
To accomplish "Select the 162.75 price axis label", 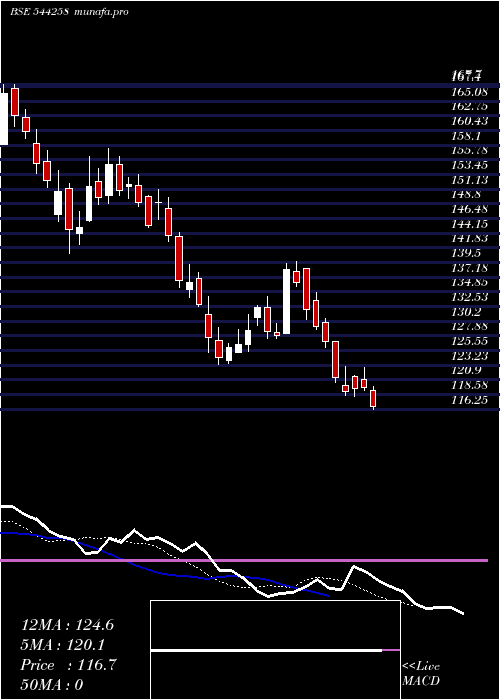I will tap(470, 107).
